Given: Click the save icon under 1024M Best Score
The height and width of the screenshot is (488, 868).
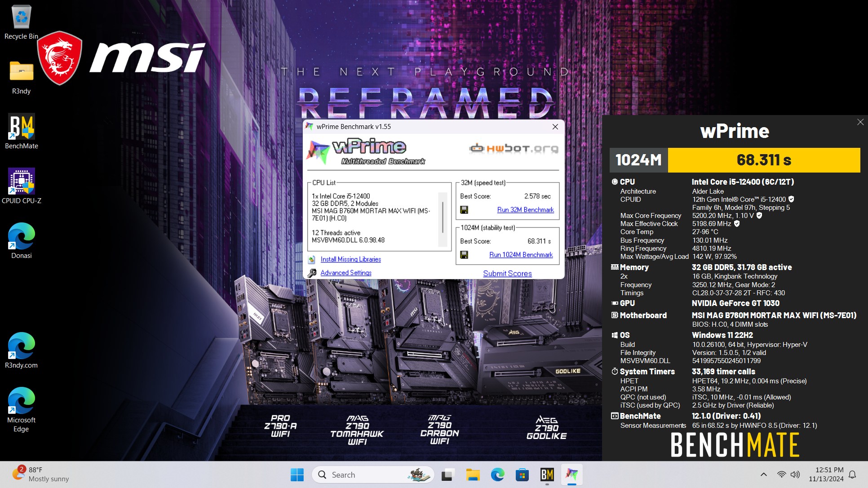Looking at the screenshot, I should click(464, 255).
